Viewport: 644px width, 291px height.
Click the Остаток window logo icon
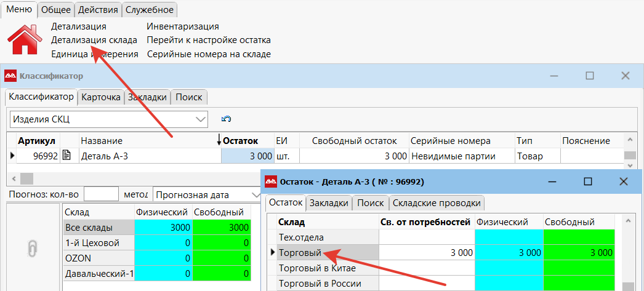(270, 181)
